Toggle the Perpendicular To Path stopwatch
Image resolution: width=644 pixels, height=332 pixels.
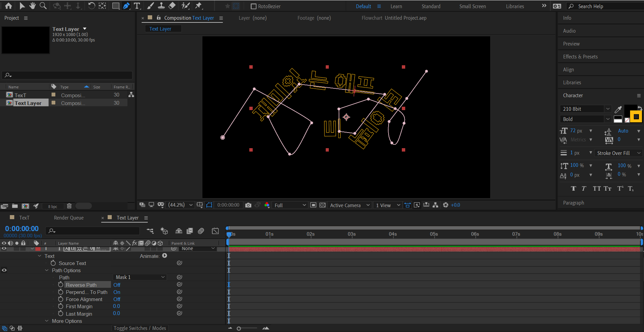[61, 292]
